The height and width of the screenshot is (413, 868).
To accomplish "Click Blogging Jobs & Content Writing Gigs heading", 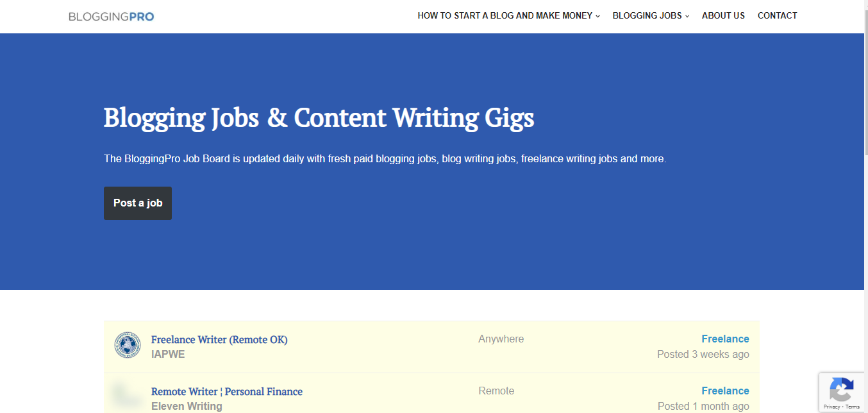I will coord(319,119).
